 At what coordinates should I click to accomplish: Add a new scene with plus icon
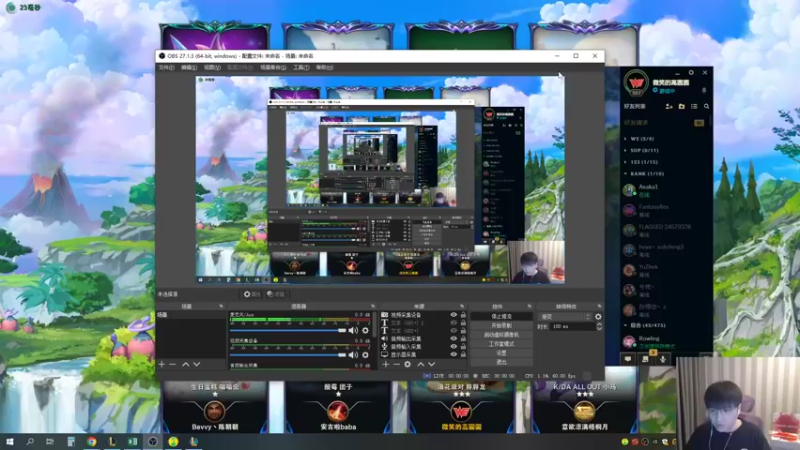tap(162, 364)
